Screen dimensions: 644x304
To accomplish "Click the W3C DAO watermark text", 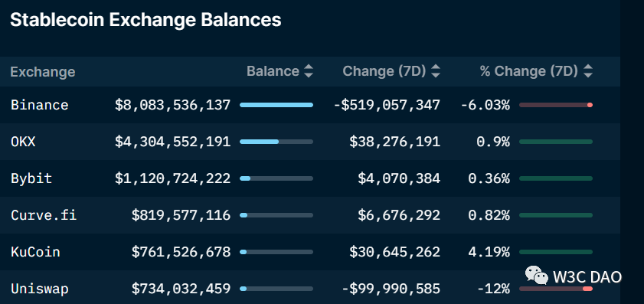I will tap(587, 277).
